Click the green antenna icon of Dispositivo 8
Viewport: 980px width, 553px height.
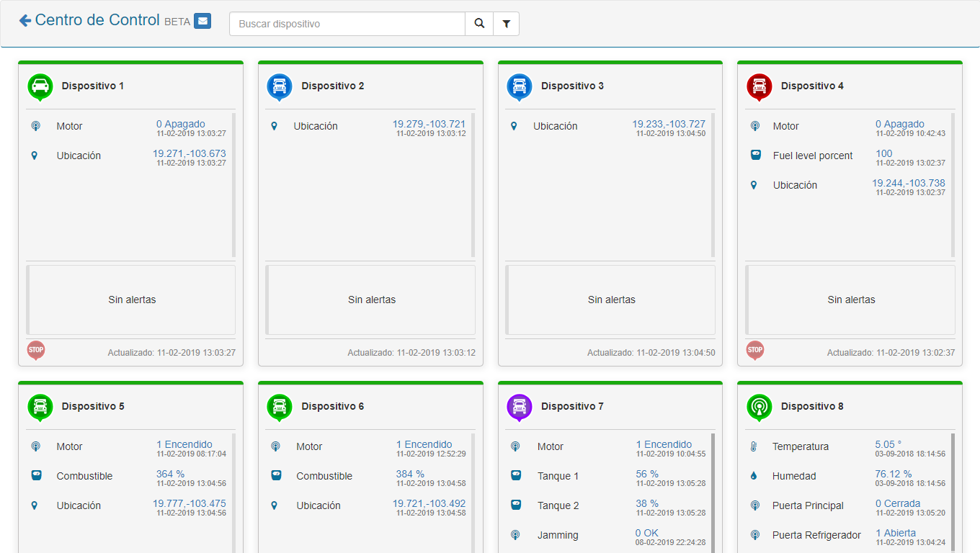(759, 406)
